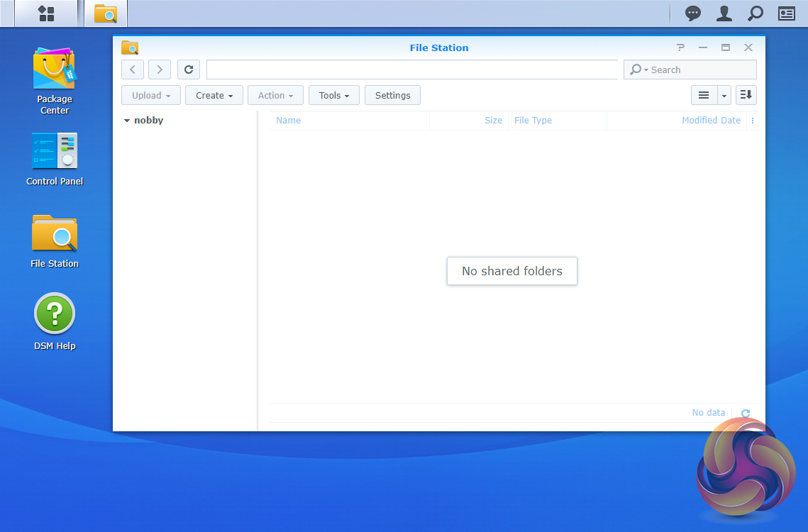Sort by the Modified Date column header
Screen dimensions: 808x532
pyautogui.click(x=710, y=121)
